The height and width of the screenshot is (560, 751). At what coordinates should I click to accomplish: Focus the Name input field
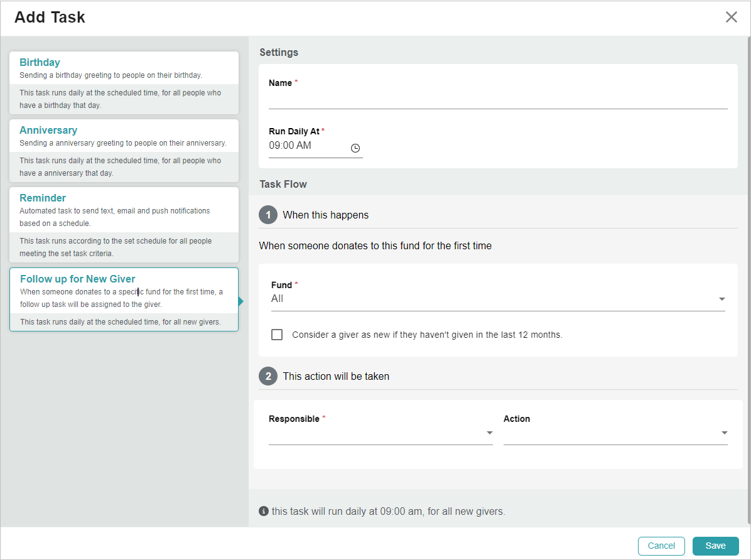(x=498, y=100)
